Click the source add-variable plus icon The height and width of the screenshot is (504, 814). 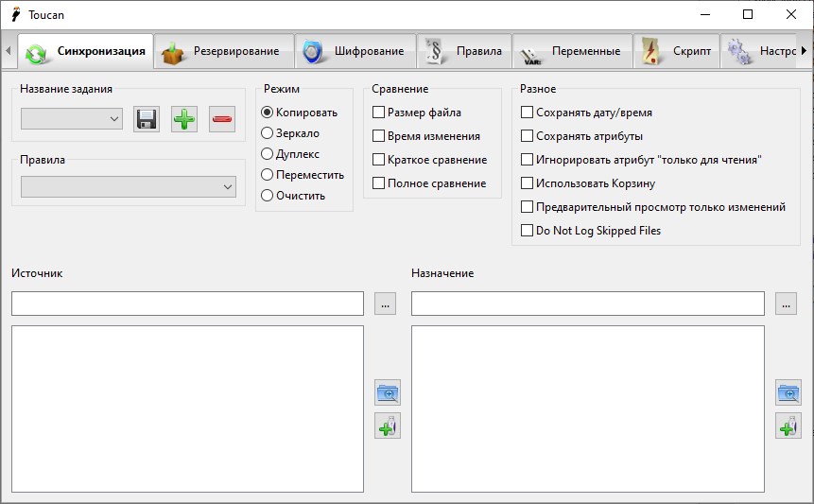pos(388,426)
